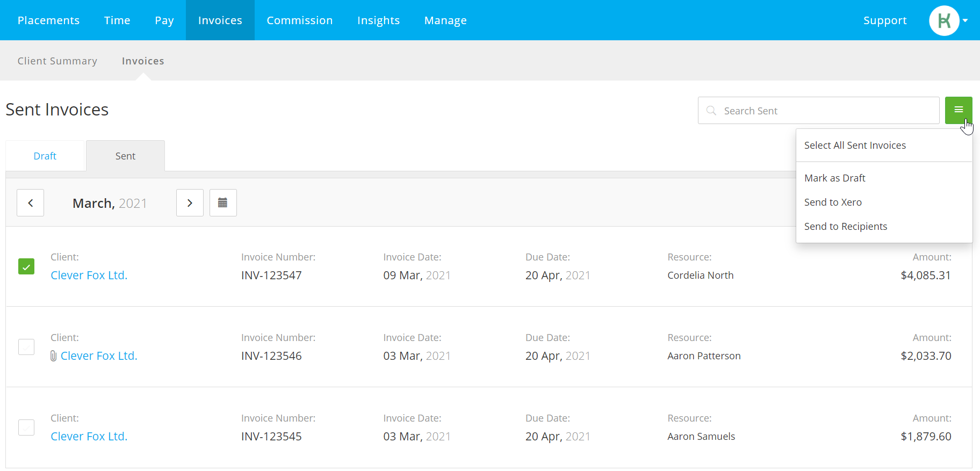980x471 pixels.
Task: Open Pay in top navigation
Action: coord(164,20)
